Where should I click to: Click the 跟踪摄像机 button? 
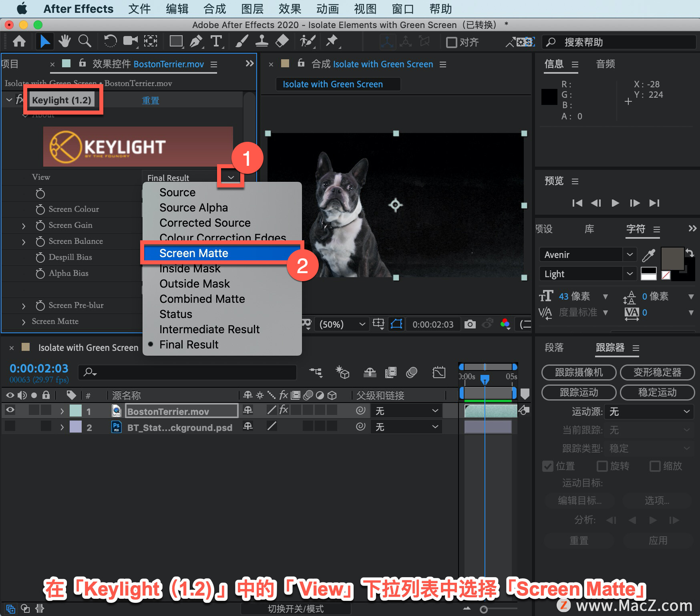pyautogui.click(x=579, y=372)
